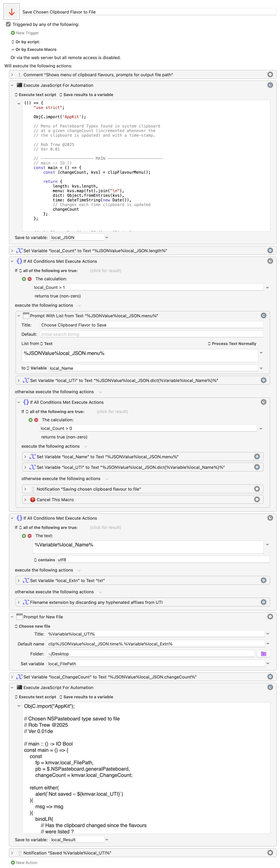
Task: Expand the Filename extension by discarding affixes action
Action: click(19, 603)
